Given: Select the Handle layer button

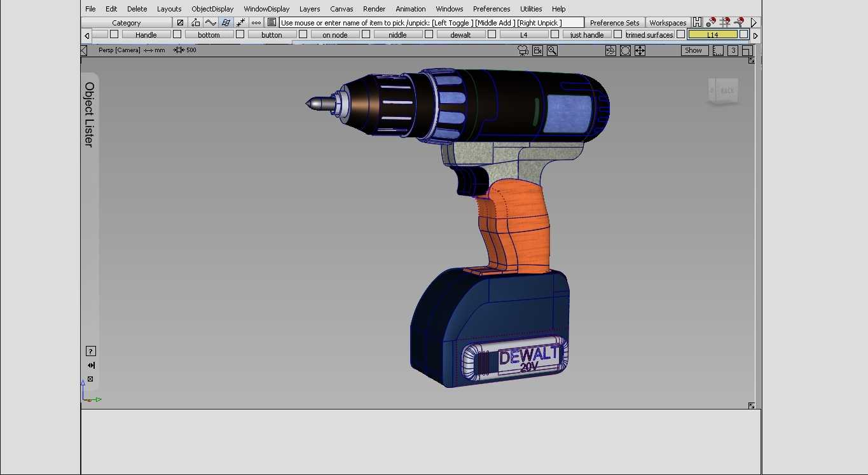Looking at the screenshot, I should (146, 34).
